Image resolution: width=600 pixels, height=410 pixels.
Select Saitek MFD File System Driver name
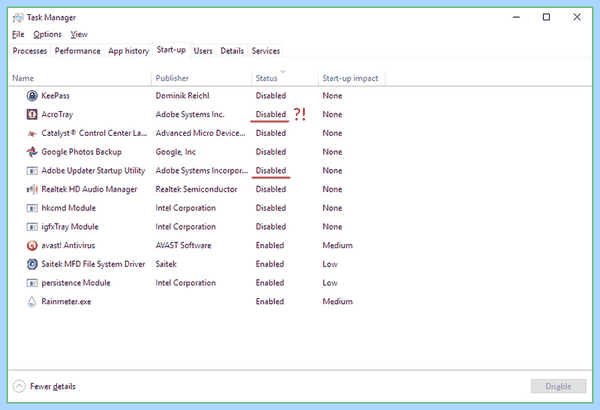[x=93, y=264]
